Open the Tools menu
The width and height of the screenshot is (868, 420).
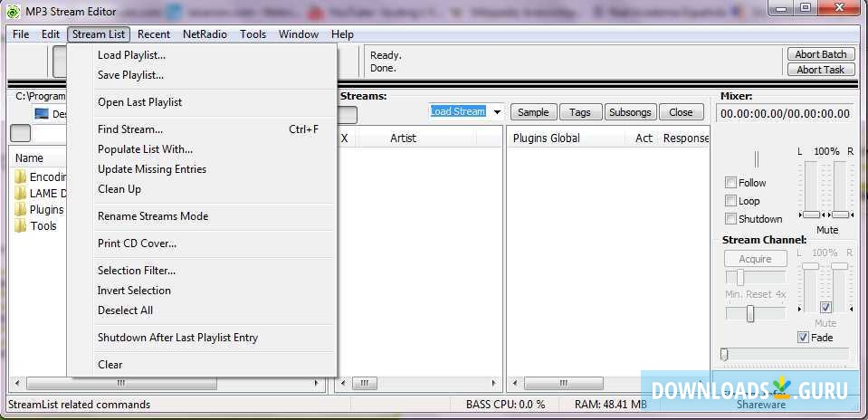pos(253,34)
